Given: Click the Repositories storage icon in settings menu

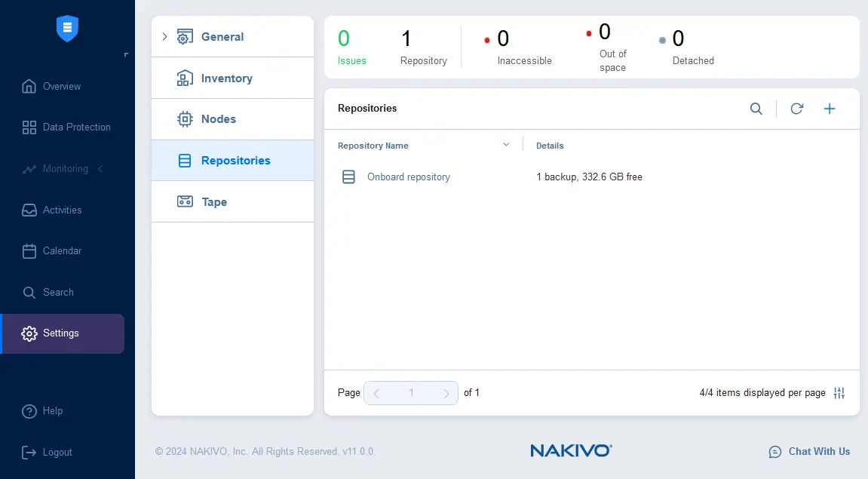Looking at the screenshot, I should (185, 161).
